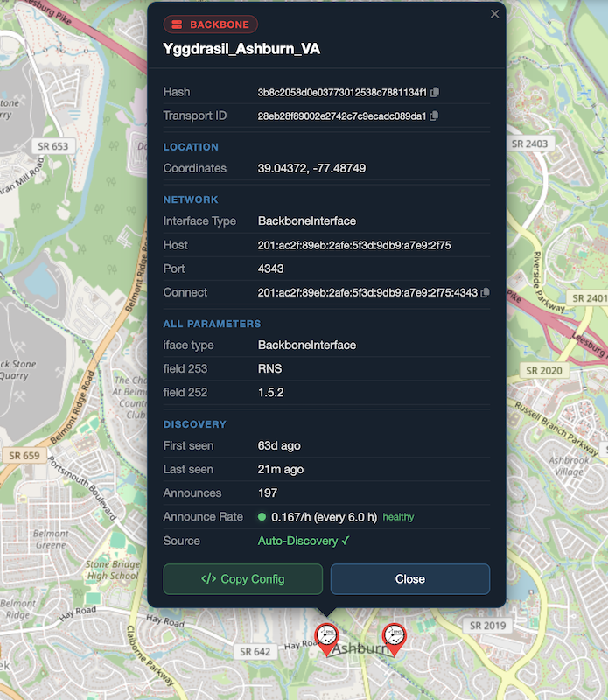The image size is (608, 700).
Task: Click the First seen value 63d ago
Action: tap(279, 446)
